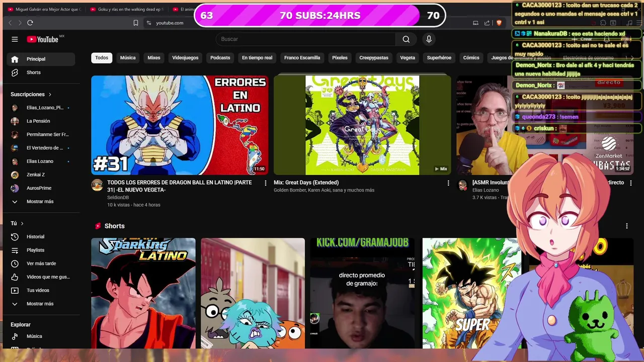The image size is (644, 362).
Task: Open SeldionDB channel name link
Action: (118, 198)
